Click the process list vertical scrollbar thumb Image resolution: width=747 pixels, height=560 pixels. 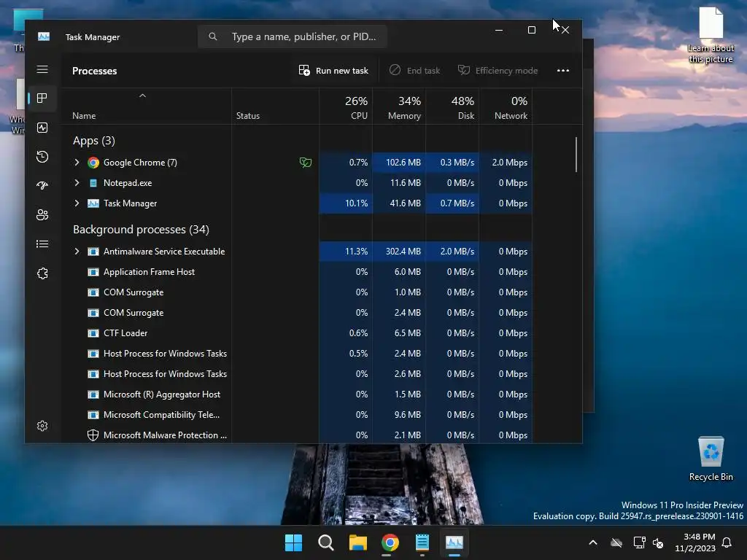576,155
